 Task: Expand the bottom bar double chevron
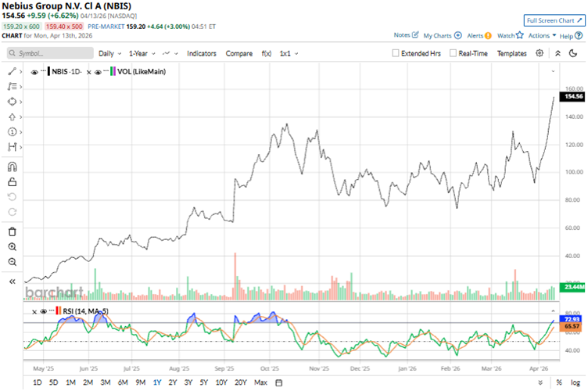pos(540,382)
